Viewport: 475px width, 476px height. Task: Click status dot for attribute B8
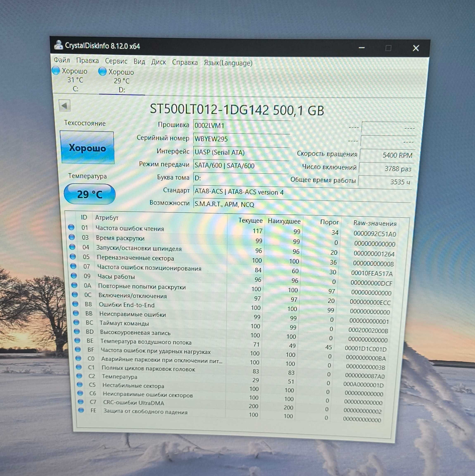pyautogui.click(x=75, y=304)
